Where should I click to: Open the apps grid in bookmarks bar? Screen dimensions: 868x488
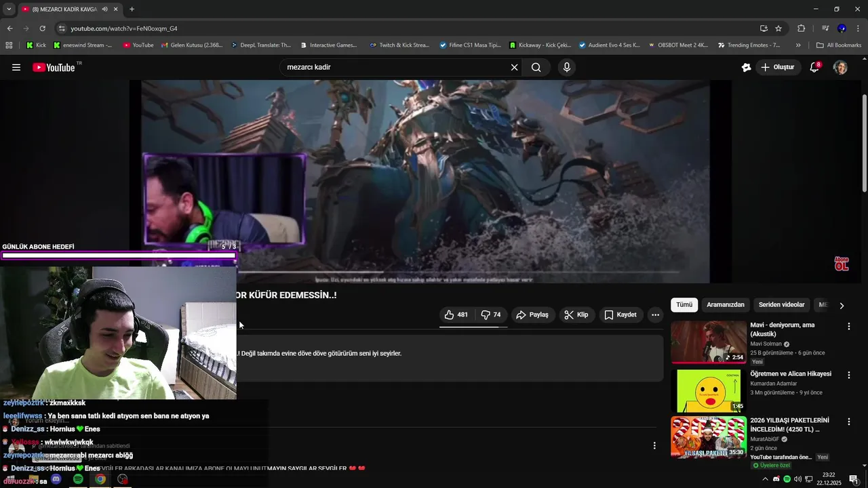(x=9, y=45)
